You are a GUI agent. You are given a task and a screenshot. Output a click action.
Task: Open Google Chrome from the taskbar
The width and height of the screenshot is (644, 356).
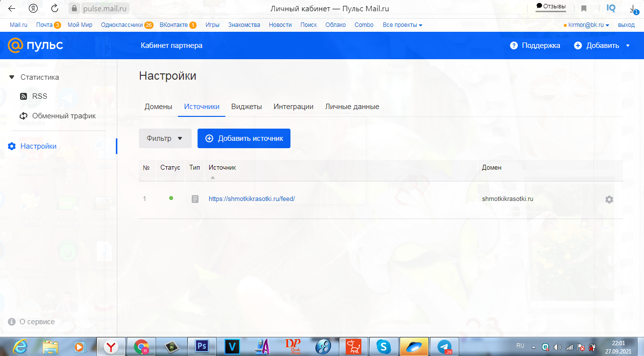(142, 347)
